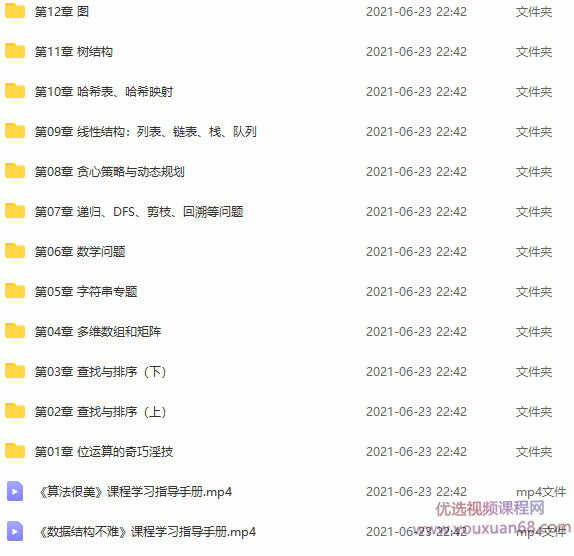This screenshot has width=574, height=556.
Task: Click 文件夹 type label in the 第06章 数学问题 row
Action: 534,251
